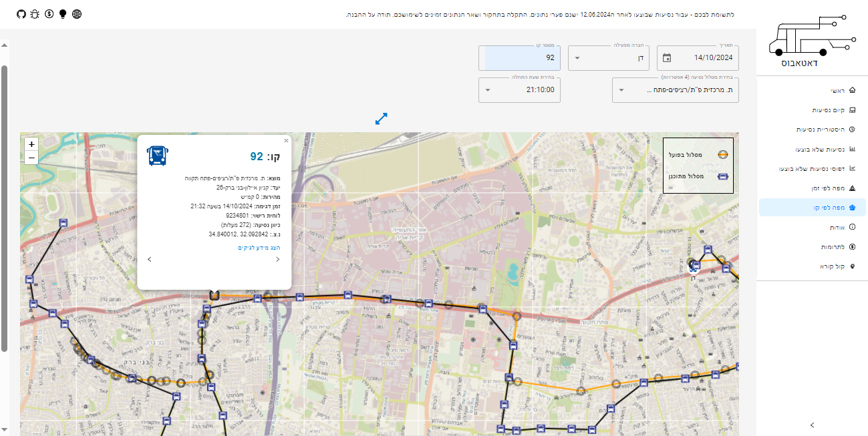Open the calendar icon in the date field
Image resolution: width=868 pixels, height=436 pixels.
(x=667, y=58)
